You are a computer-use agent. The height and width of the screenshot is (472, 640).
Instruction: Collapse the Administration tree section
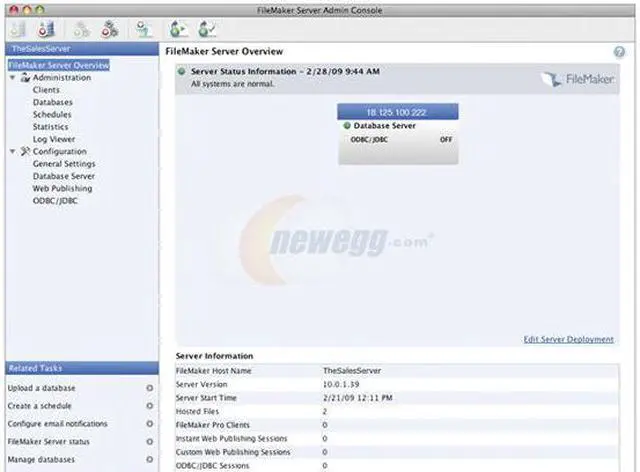pyautogui.click(x=12, y=77)
